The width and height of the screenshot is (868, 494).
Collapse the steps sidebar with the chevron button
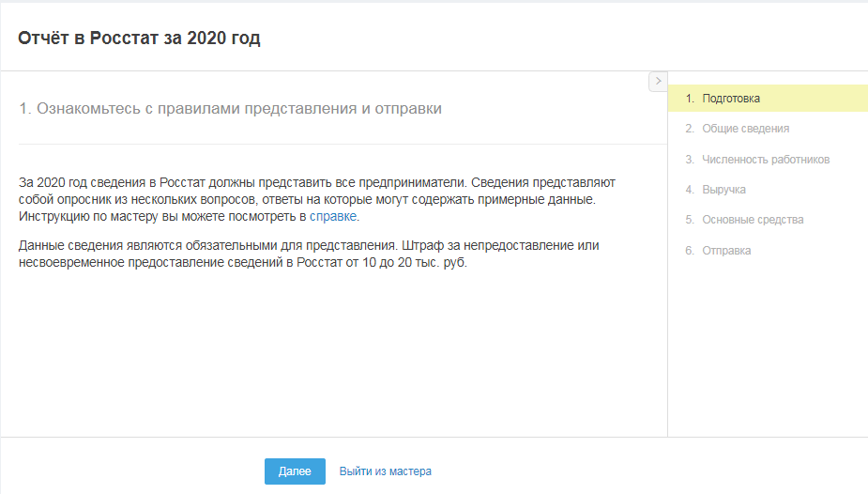[658, 82]
